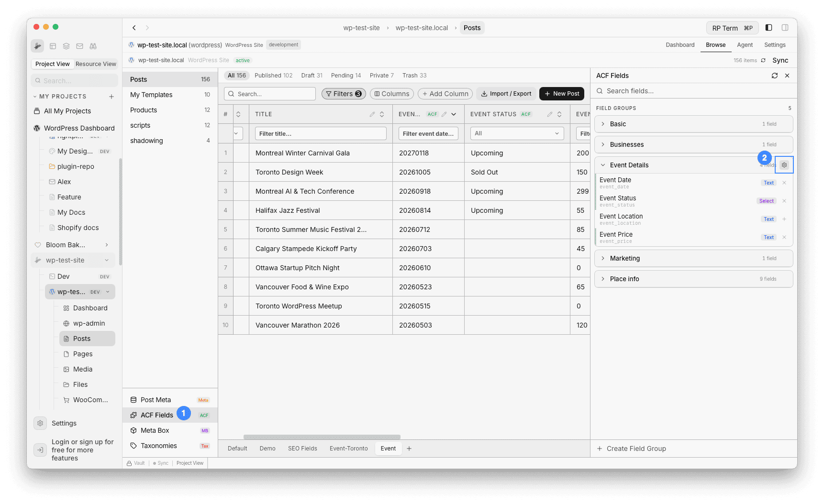Close the ACF Fields panel
The height and width of the screenshot is (504, 824).
(x=787, y=76)
